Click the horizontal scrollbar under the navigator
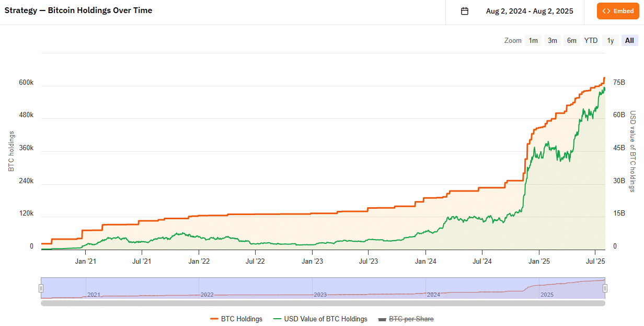The height and width of the screenshot is (326, 644). coord(323,303)
